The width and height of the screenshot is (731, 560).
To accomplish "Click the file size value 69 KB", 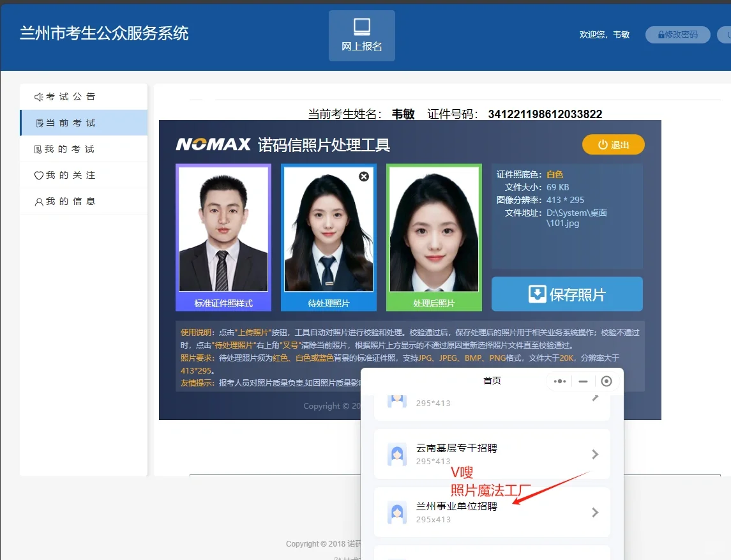I will tap(557, 187).
